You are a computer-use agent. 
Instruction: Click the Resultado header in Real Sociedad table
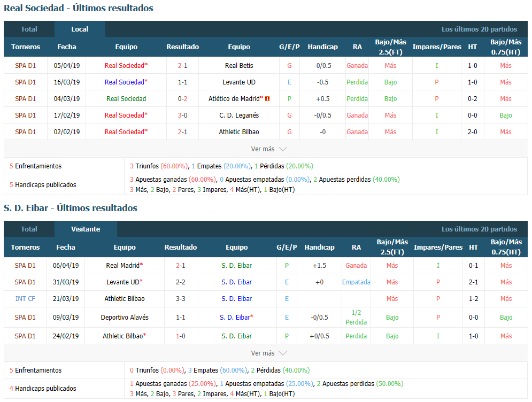(182, 47)
